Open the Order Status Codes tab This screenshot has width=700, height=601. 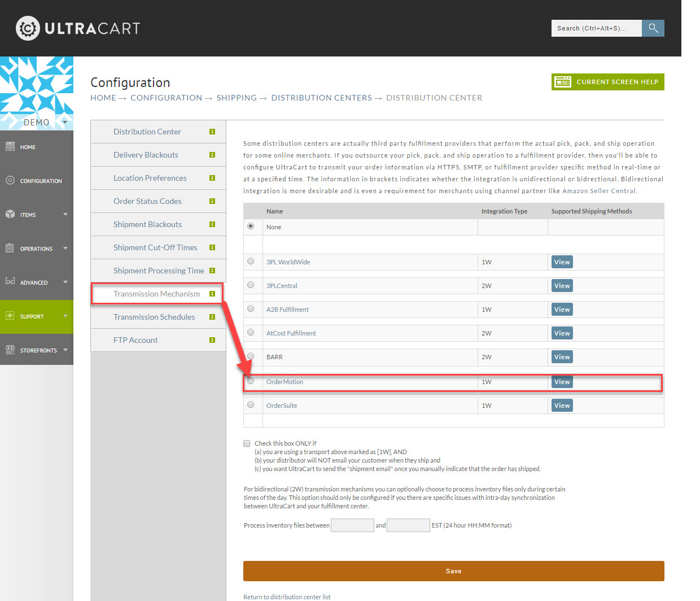click(x=158, y=201)
